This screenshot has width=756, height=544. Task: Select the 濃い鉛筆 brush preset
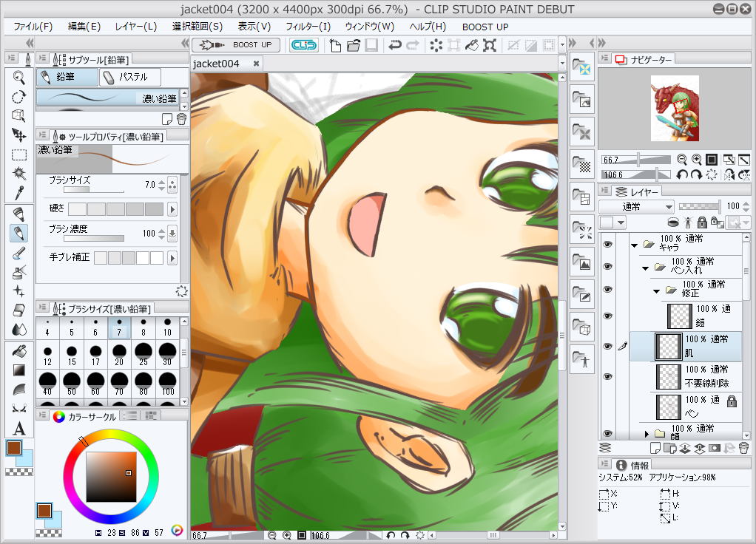(108, 98)
